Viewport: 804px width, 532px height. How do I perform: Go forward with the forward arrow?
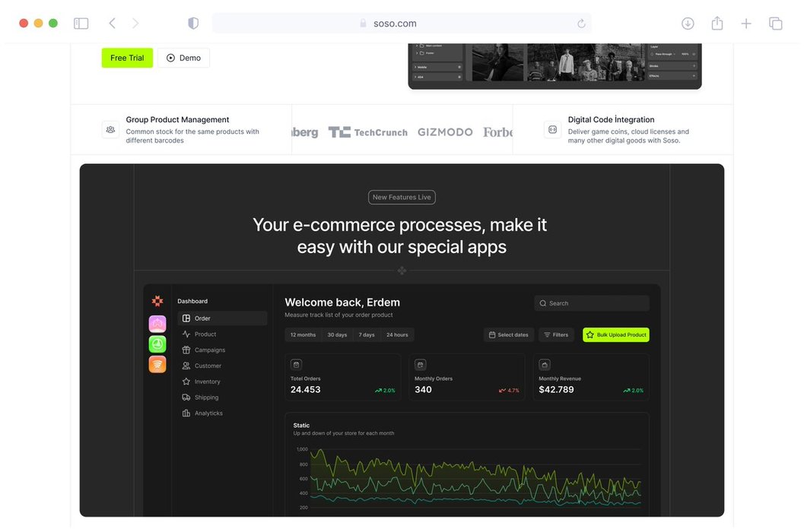click(135, 23)
